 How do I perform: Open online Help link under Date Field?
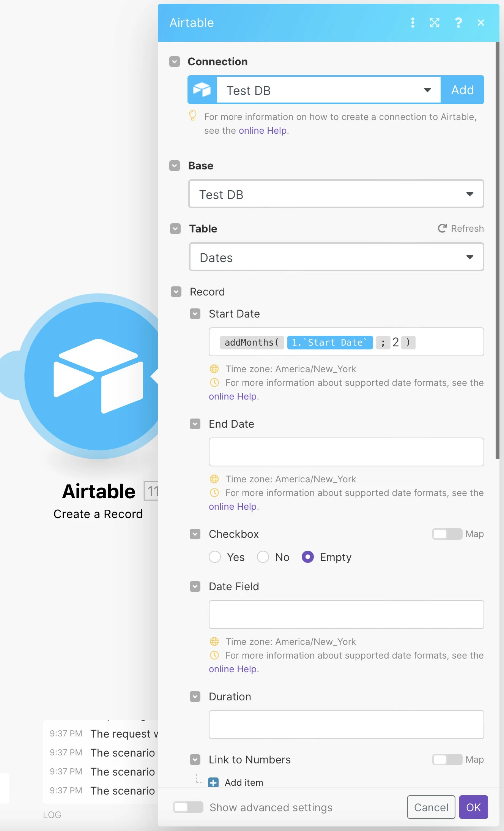tap(233, 669)
